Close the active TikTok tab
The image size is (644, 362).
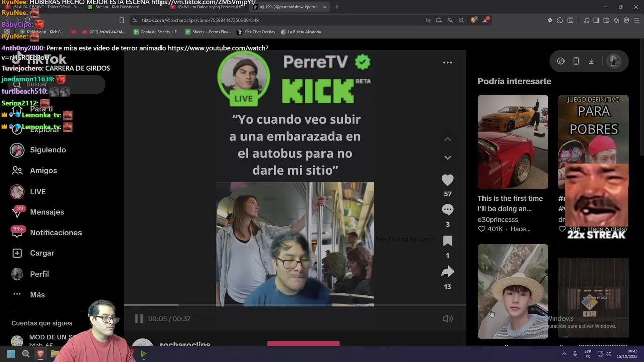[324, 7]
